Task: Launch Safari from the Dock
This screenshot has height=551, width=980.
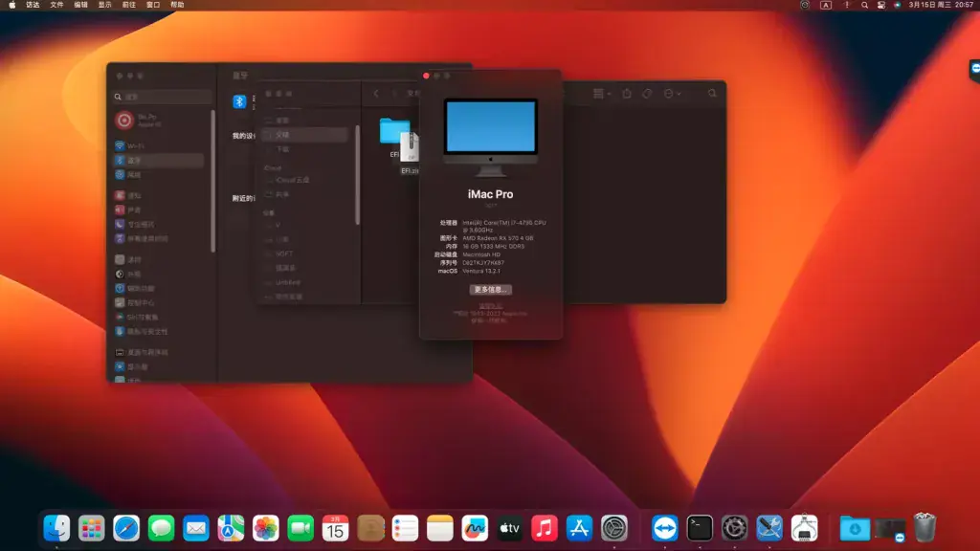Action: point(126,528)
